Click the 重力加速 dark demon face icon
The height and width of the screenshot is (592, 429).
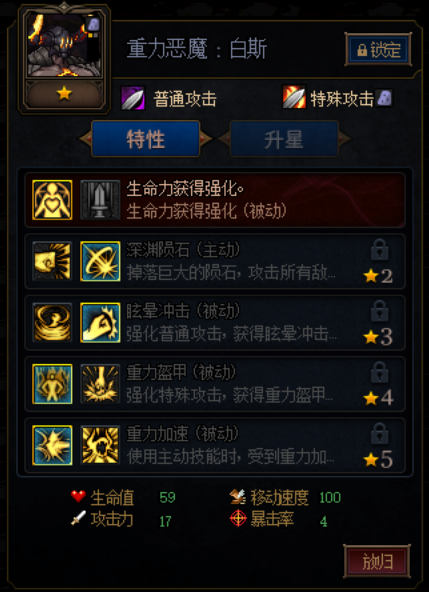[100, 445]
